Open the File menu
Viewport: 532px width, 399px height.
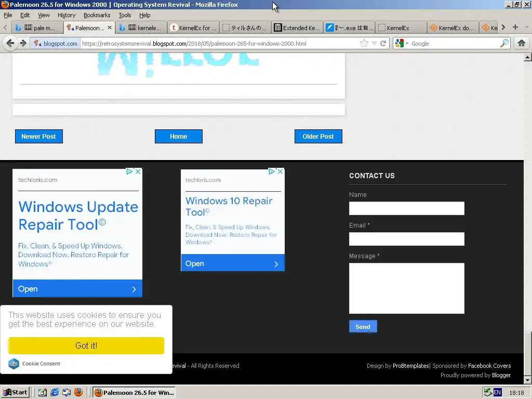8,15
